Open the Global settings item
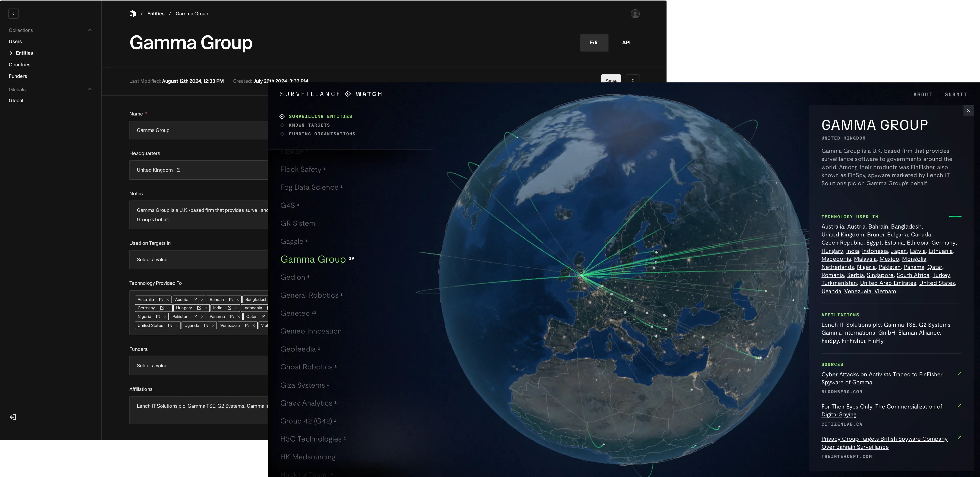Viewport: 980px width, 477px height. [x=16, y=101]
